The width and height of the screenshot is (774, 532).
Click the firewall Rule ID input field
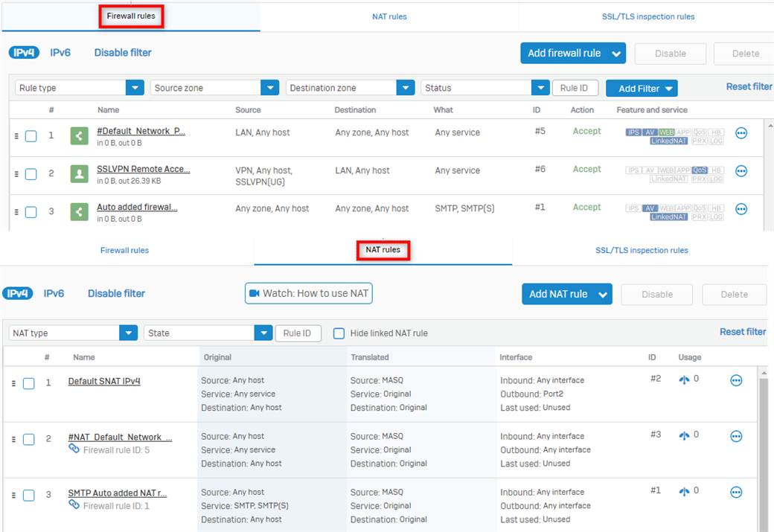[575, 88]
